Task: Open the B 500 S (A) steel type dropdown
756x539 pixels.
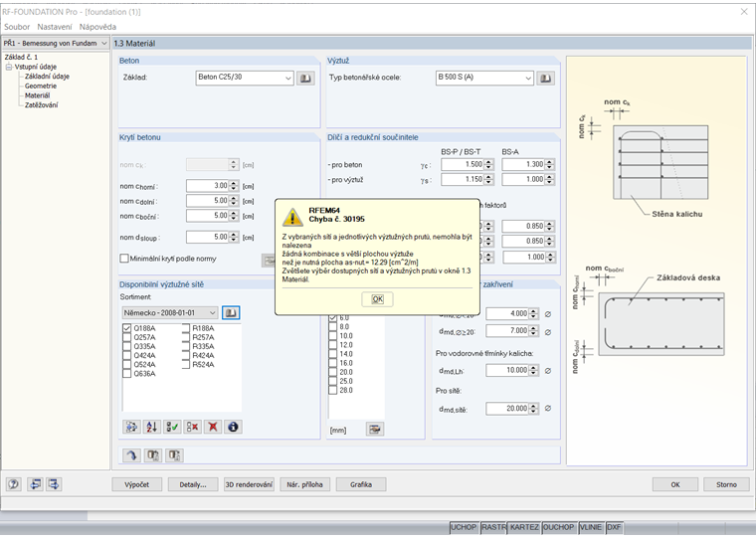Action: 528,79
